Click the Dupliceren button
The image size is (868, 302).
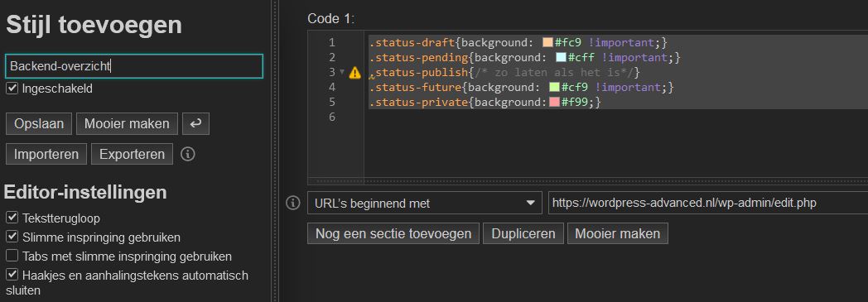(x=523, y=233)
